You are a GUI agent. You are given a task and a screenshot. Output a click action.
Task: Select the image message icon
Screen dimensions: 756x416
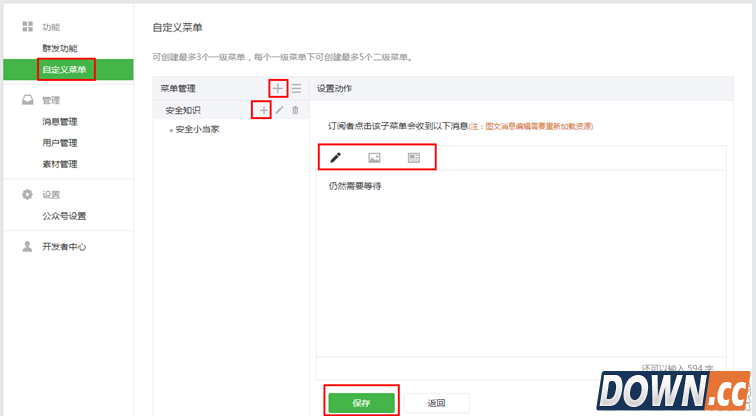374,158
